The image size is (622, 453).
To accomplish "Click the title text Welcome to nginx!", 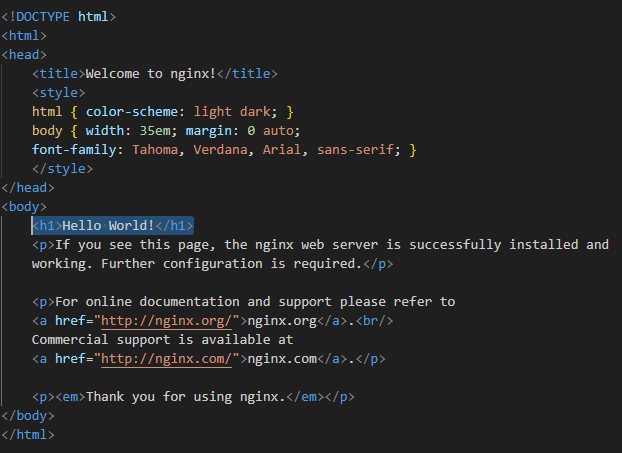I will [151, 74].
